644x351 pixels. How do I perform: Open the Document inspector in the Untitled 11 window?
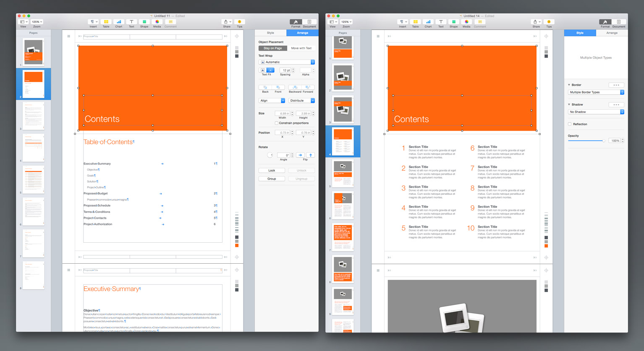[x=309, y=22]
